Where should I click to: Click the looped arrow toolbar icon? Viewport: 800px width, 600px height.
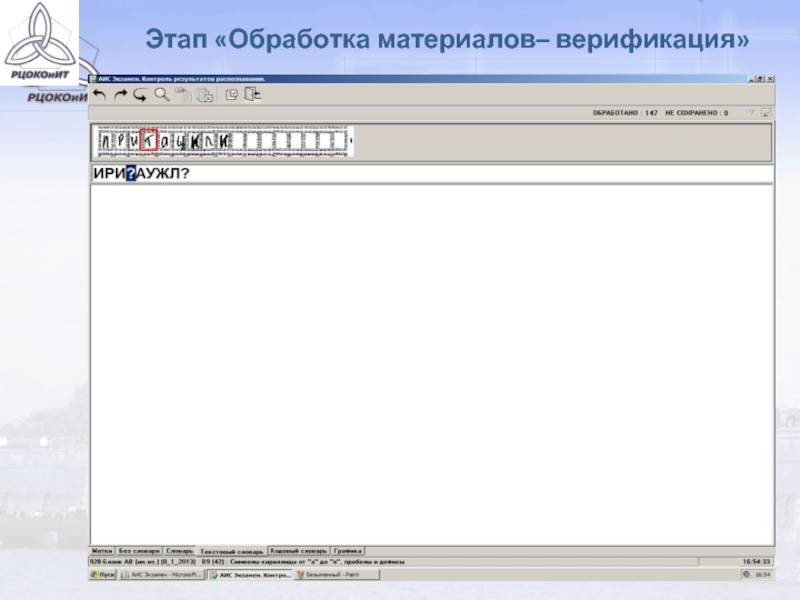click(x=140, y=95)
